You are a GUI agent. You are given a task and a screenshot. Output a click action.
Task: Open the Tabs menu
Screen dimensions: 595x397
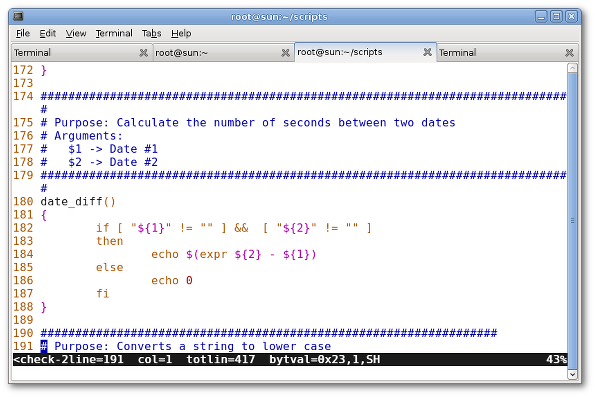coord(151,33)
